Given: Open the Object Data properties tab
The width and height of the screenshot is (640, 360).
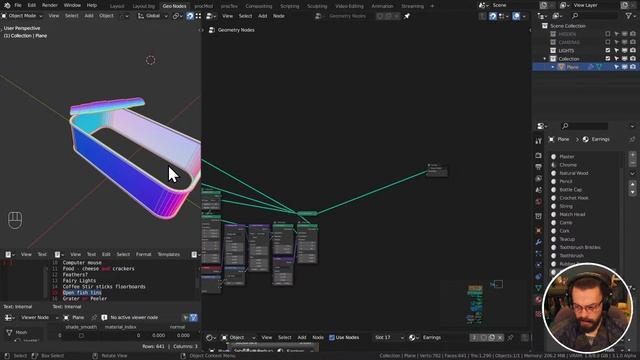Looking at the screenshot, I should point(538,288).
